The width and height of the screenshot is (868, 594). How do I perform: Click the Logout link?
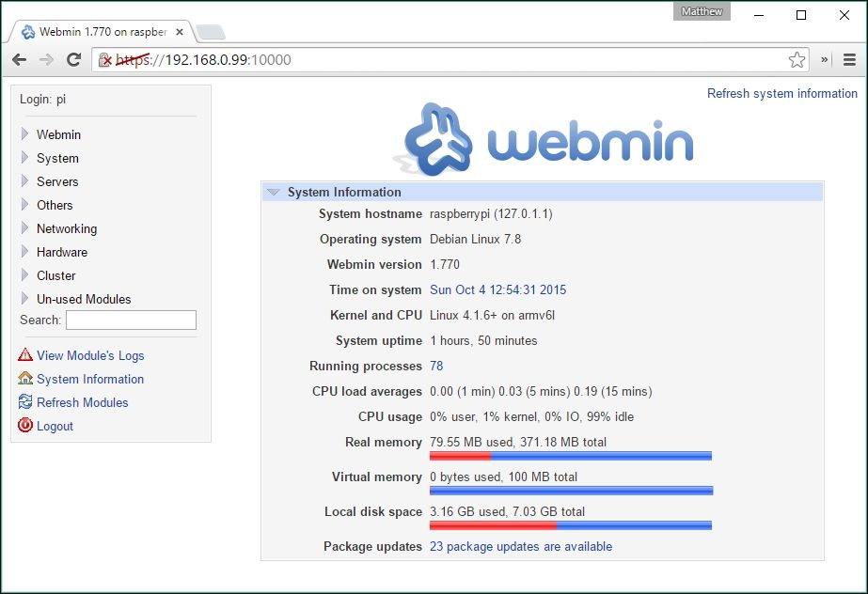pos(55,426)
